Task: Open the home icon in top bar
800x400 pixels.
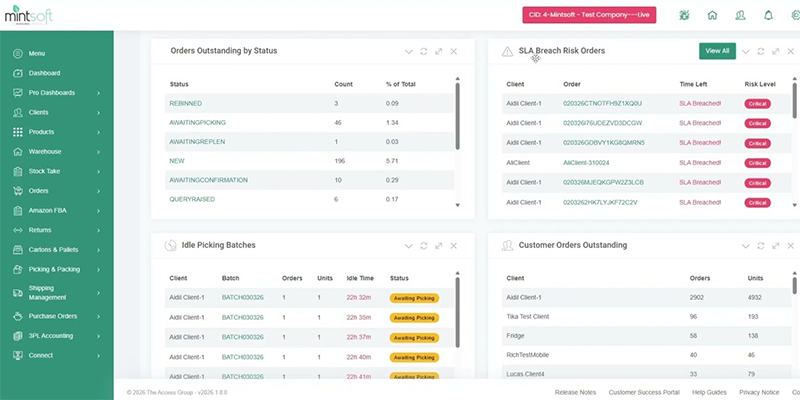Action: 712,15
